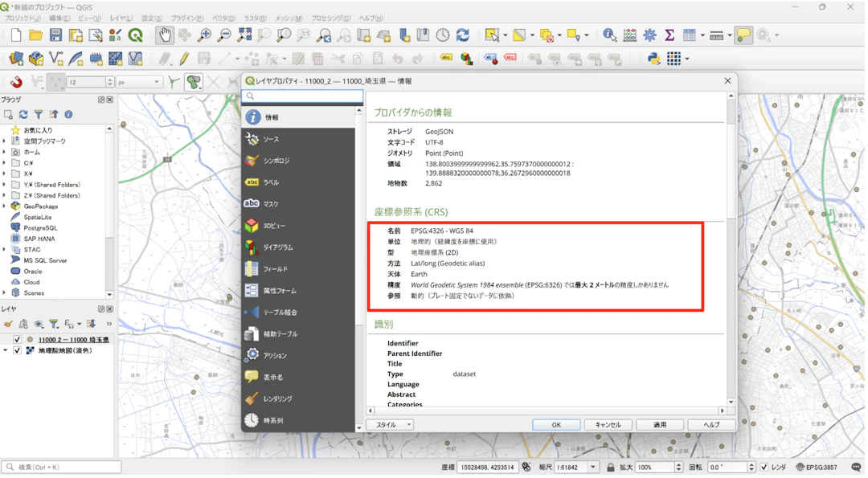Click the Browser panel filter icon

39,115
